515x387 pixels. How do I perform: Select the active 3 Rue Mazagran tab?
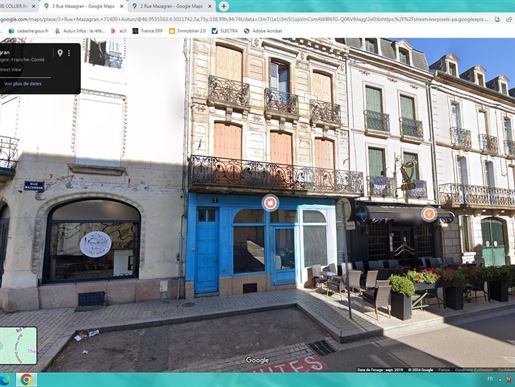(x=83, y=6)
